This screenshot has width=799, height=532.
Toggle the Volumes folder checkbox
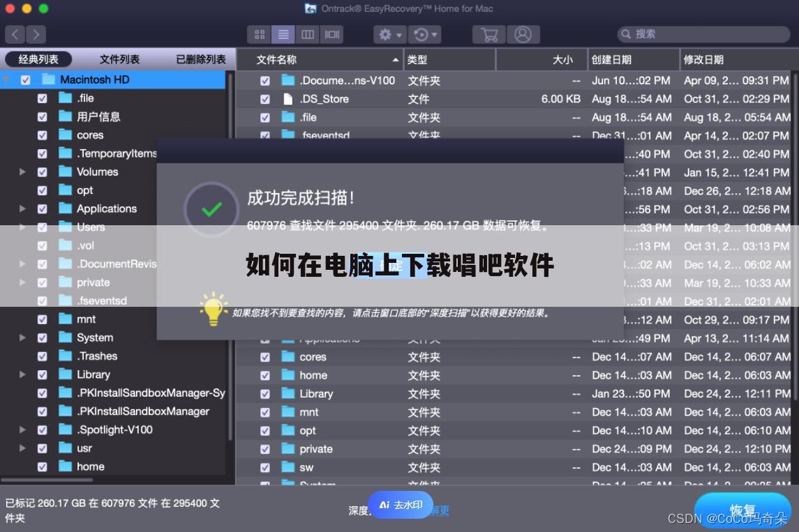(x=43, y=172)
